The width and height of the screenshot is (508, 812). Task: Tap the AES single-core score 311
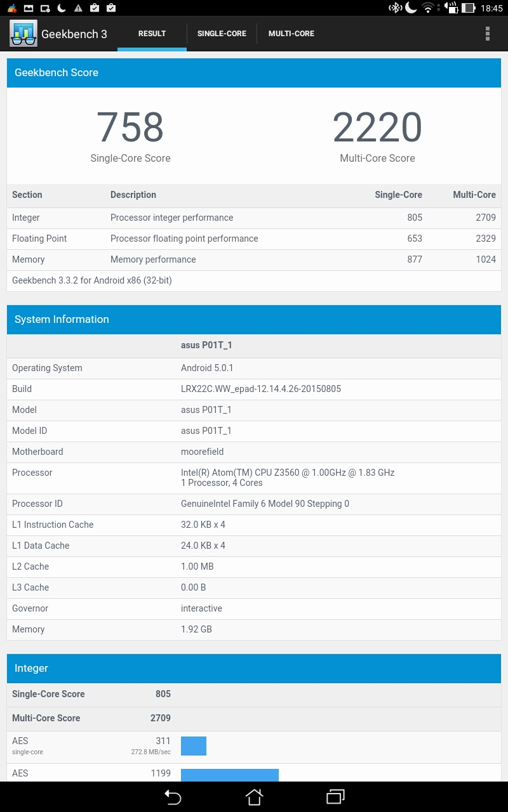point(163,741)
